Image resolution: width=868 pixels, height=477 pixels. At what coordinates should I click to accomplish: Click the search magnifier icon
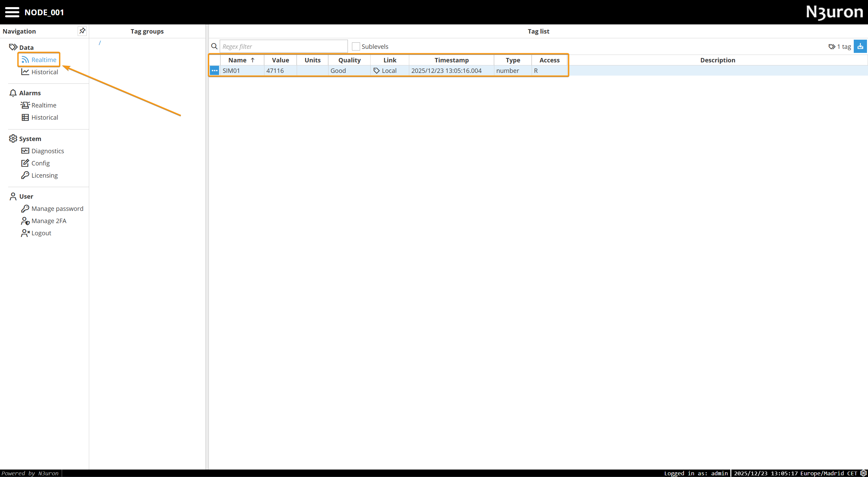[x=214, y=46]
